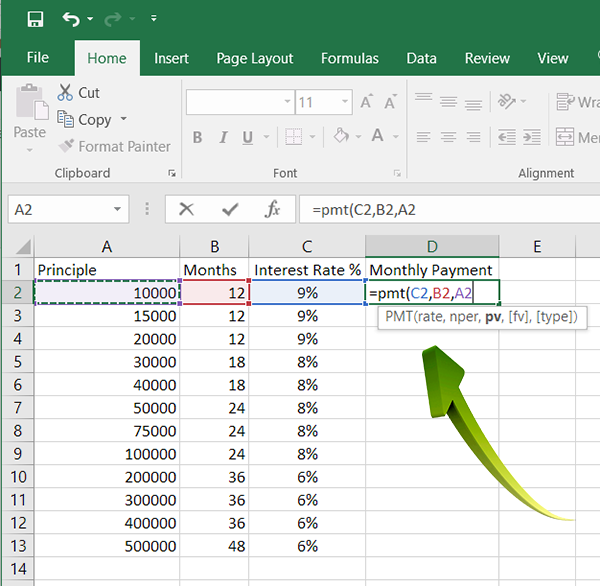The image size is (600, 586).
Task: Click the Borders icon
Action: point(293,137)
